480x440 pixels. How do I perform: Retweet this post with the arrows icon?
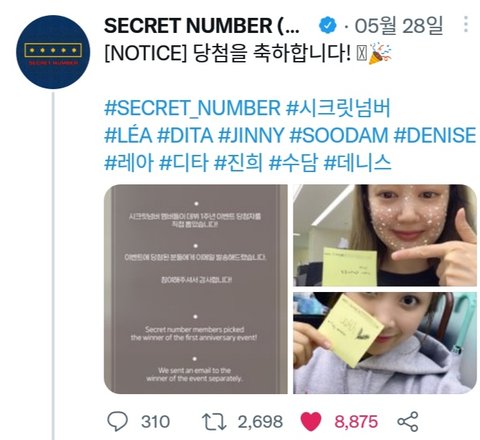214,422
